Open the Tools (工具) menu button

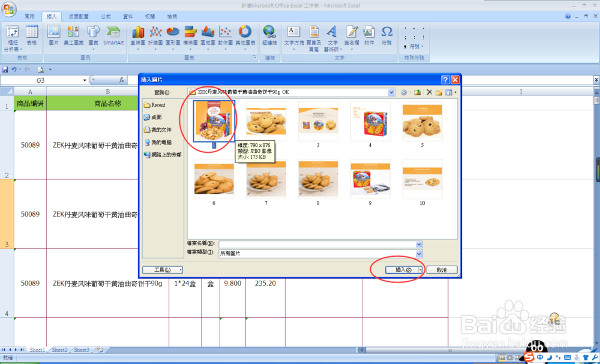point(163,270)
